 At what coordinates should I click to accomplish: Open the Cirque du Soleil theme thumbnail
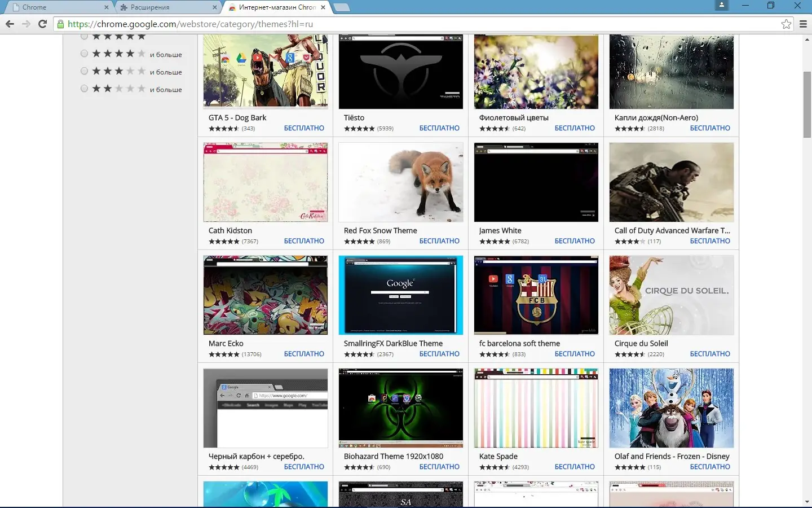point(672,295)
